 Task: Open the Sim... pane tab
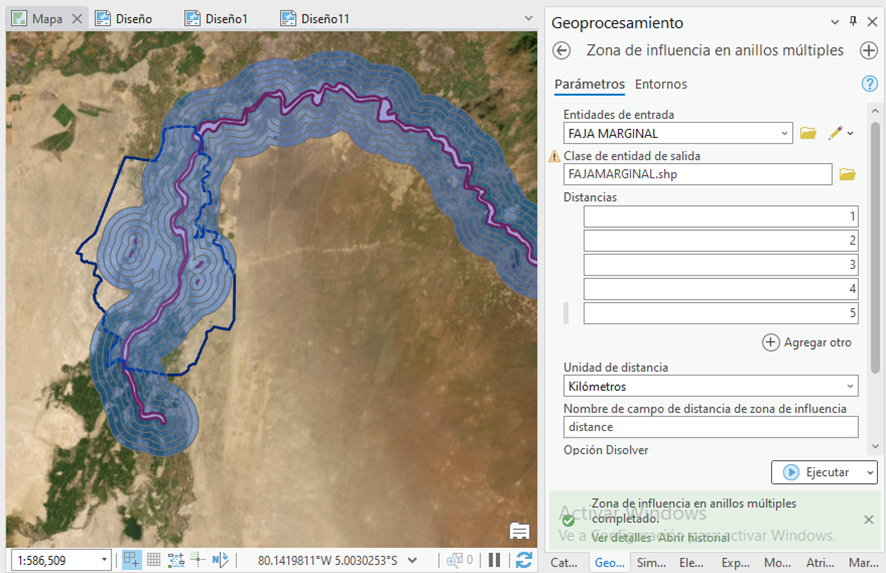652,562
